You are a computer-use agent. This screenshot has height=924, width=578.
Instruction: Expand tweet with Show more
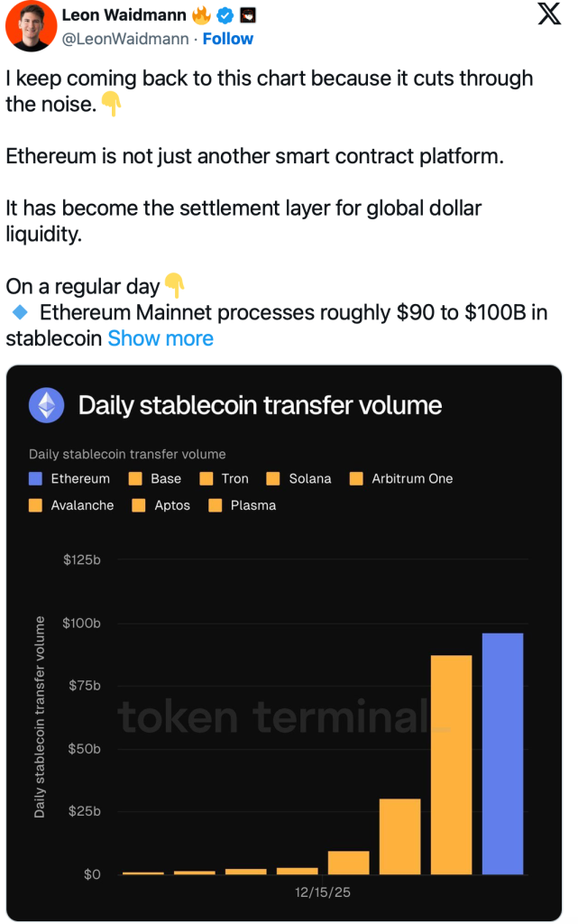pos(161,338)
